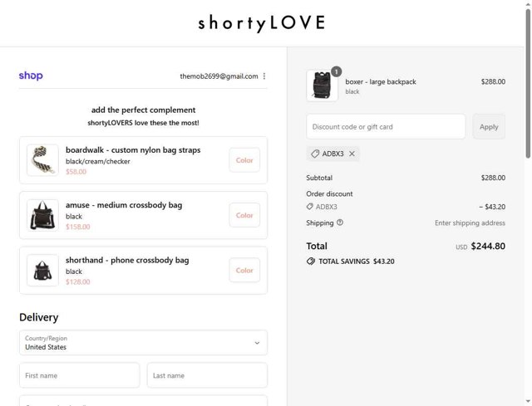Click the shortyLOVE store logo

coord(262,23)
